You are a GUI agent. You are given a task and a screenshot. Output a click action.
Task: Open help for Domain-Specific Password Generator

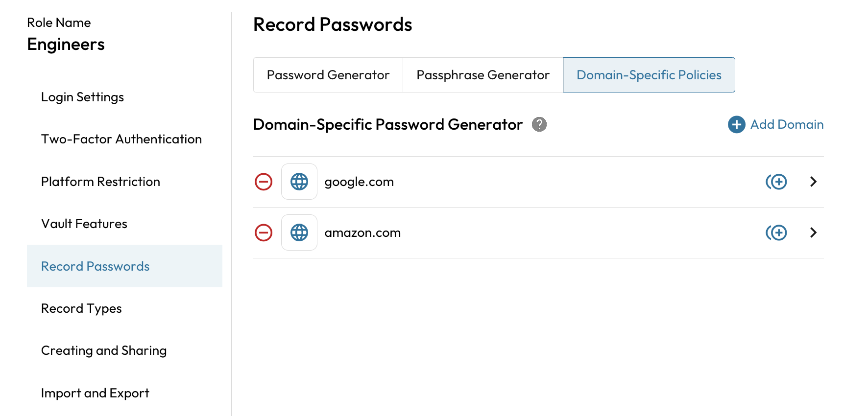pos(539,124)
